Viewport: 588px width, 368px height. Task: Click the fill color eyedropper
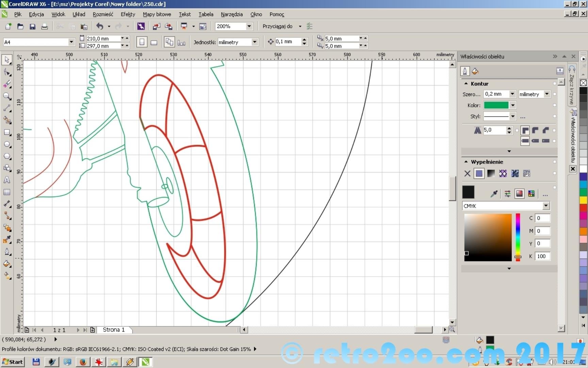(x=494, y=194)
